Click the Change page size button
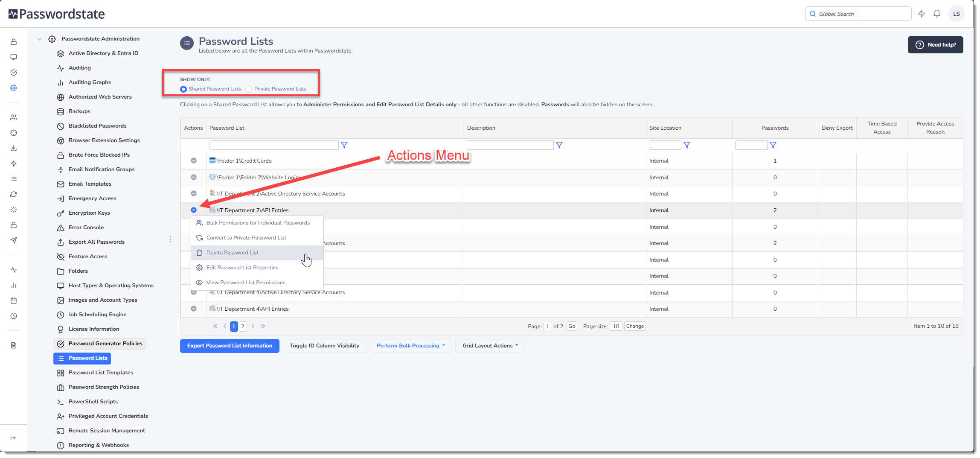980x458 pixels. coord(635,326)
